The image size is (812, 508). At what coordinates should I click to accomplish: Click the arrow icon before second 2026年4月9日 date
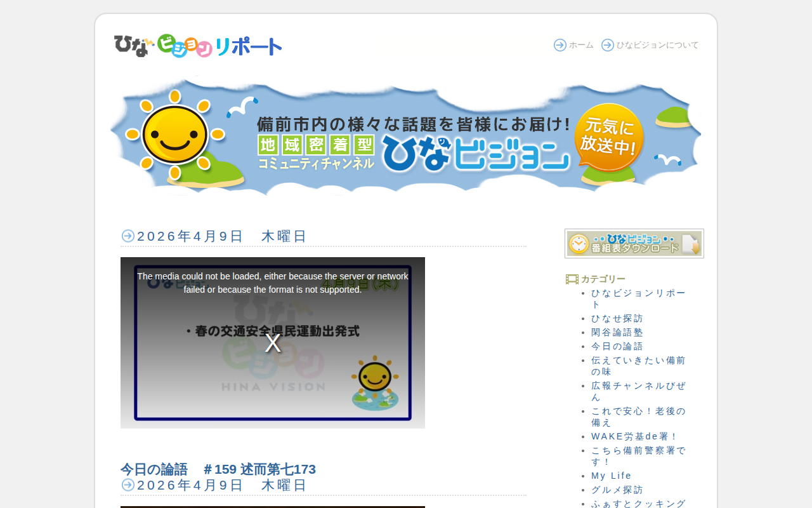coord(128,485)
